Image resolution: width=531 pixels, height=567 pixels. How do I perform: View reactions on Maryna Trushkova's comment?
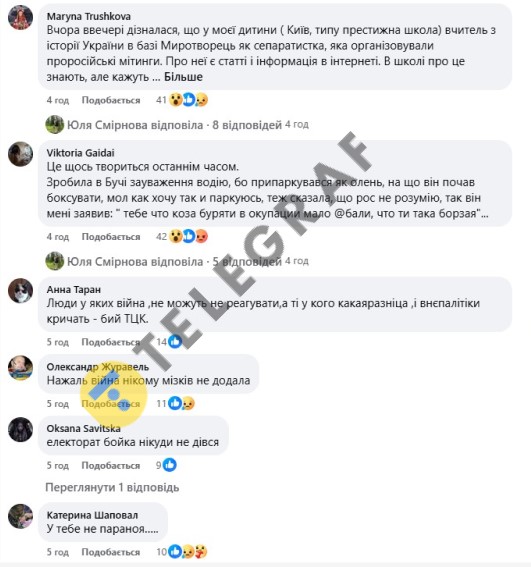click(x=182, y=100)
